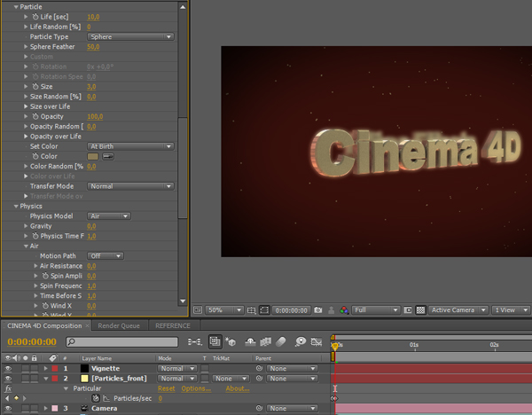Open Active Camera view dropdown
Viewport: 532px width, 415px height.
458,310
